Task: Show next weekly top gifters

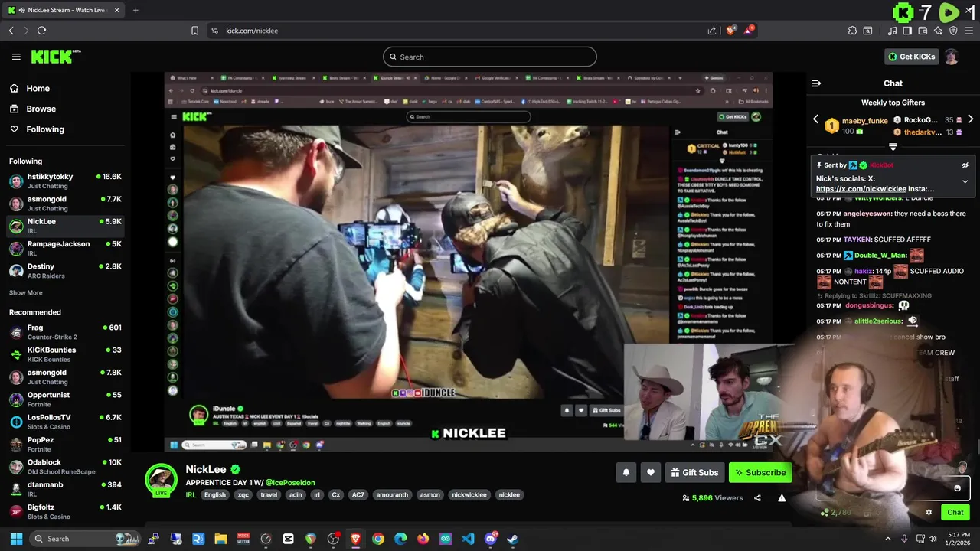Action: (x=970, y=120)
